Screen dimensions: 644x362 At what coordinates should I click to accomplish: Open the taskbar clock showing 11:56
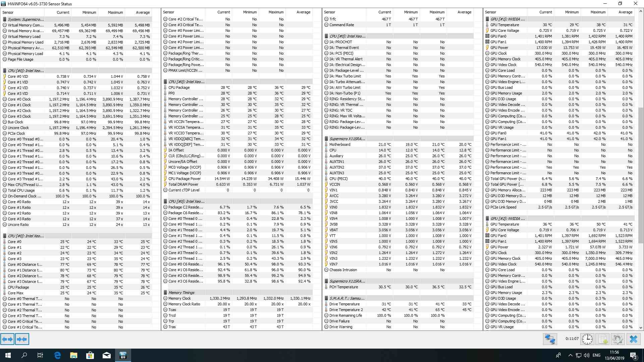614,355
